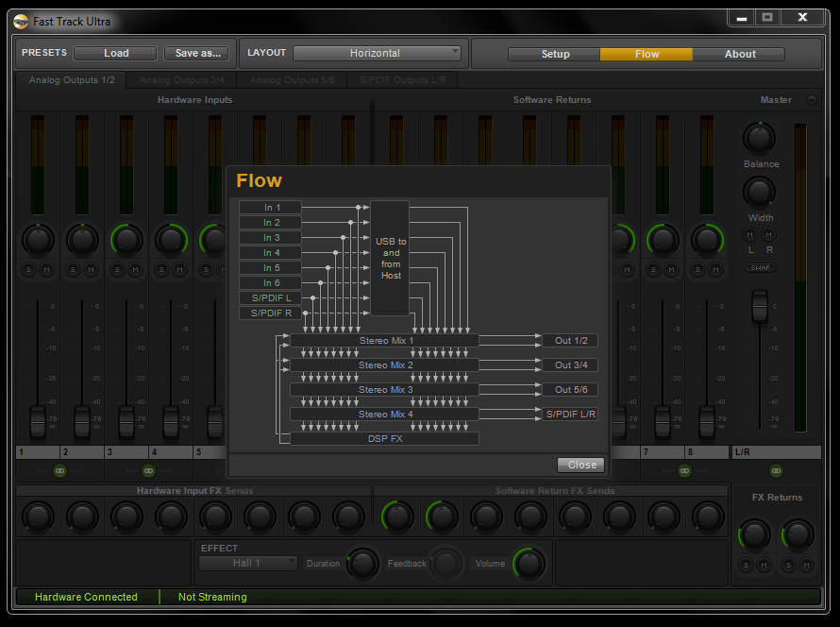Open the About tab
The width and height of the screenshot is (840, 627).
point(740,55)
